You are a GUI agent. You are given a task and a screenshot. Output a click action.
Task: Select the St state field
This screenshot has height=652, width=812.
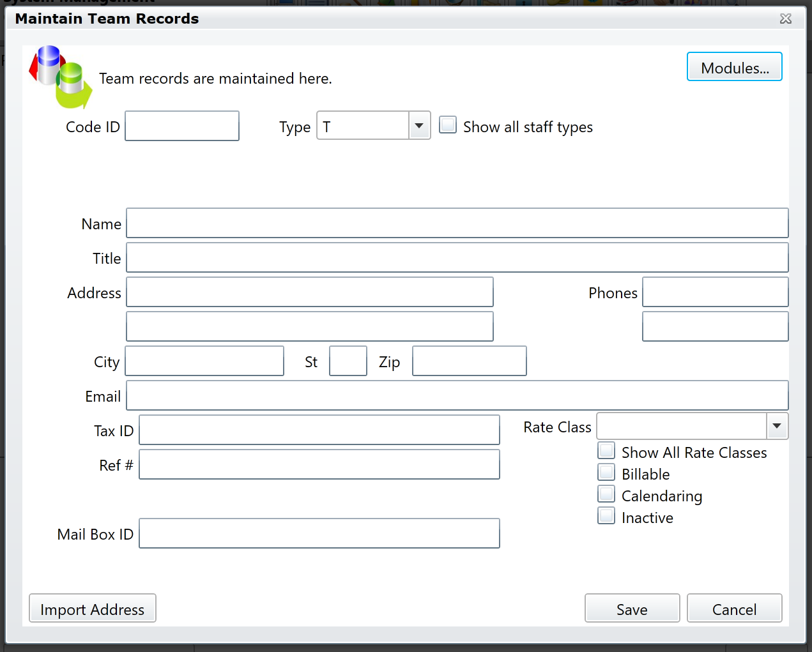click(348, 361)
